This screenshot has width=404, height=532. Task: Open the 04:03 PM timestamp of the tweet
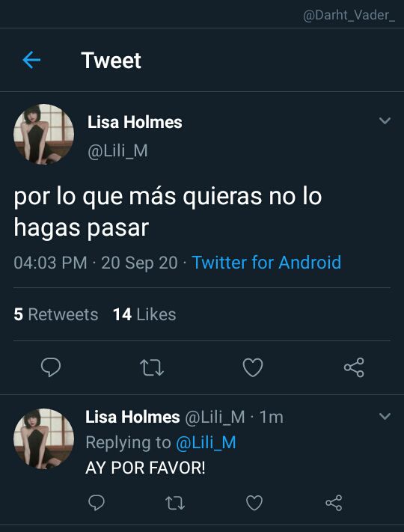[x=51, y=263]
